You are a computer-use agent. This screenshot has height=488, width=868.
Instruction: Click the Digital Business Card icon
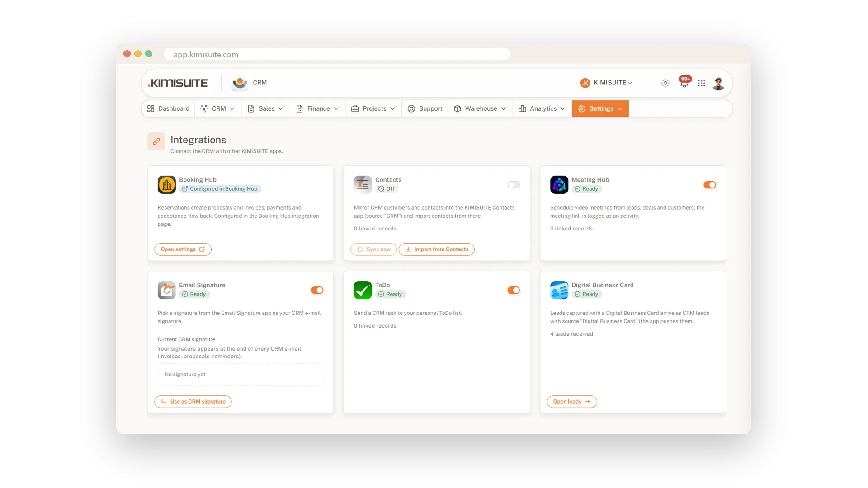pos(559,290)
